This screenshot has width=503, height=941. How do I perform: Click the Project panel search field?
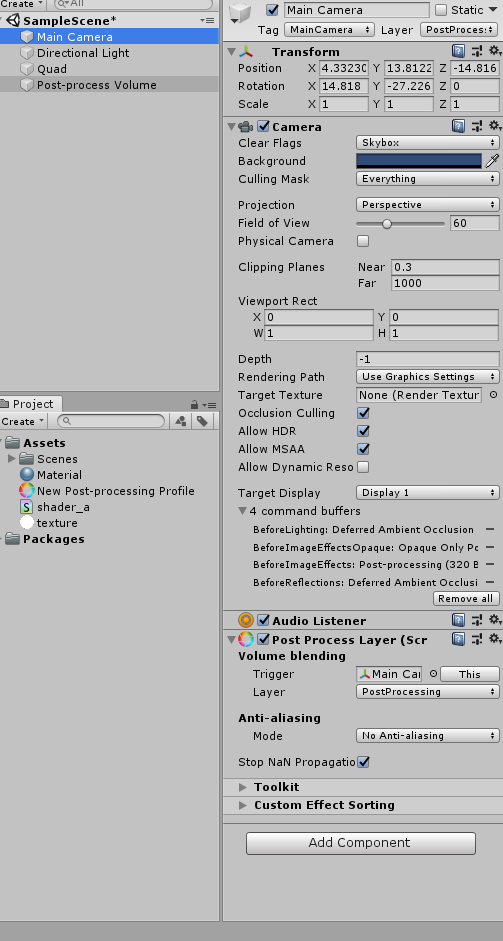pos(111,421)
